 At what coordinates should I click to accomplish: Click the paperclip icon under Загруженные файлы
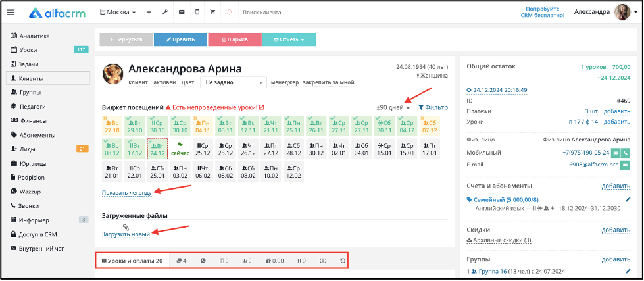point(126,227)
